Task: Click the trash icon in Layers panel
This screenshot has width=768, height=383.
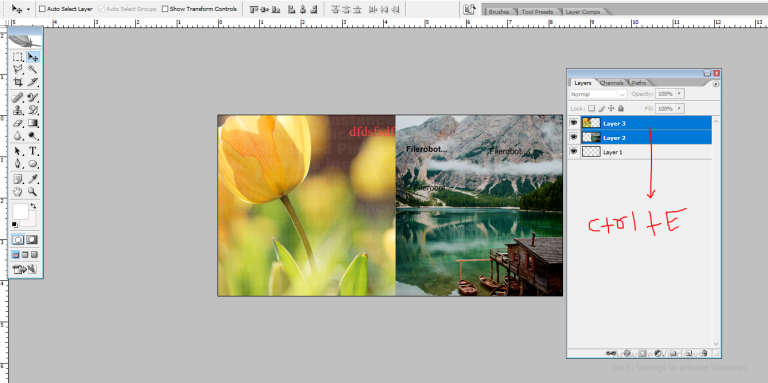Action: [704, 353]
